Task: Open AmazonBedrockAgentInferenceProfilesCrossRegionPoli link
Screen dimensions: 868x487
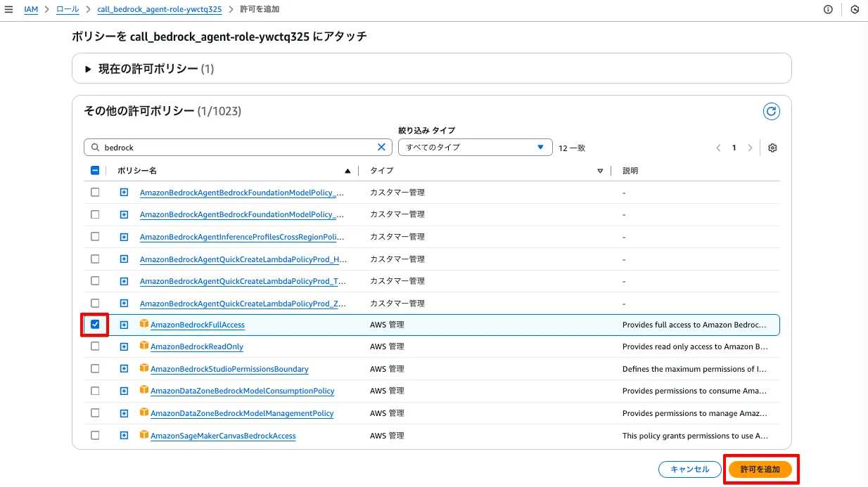Action: pyautogui.click(x=242, y=236)
